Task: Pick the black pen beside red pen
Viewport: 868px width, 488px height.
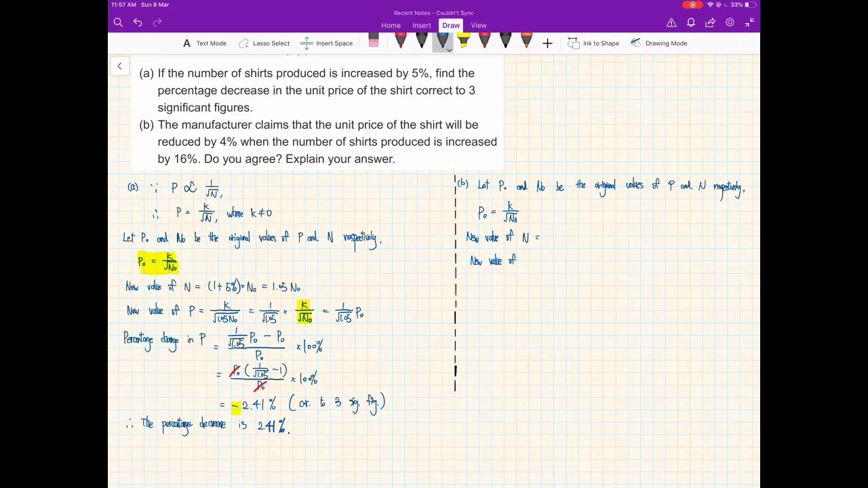Action: (421, 42)
